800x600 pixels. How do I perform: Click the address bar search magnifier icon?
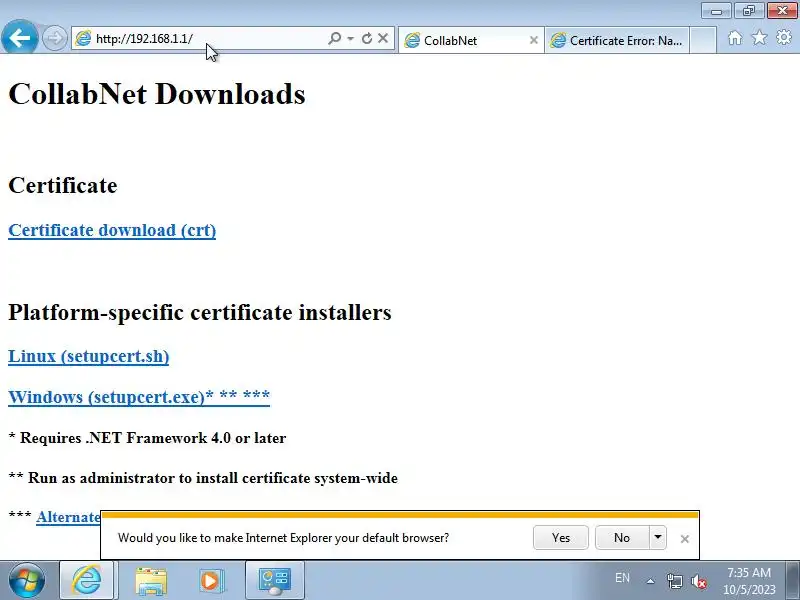pos(335,38)
